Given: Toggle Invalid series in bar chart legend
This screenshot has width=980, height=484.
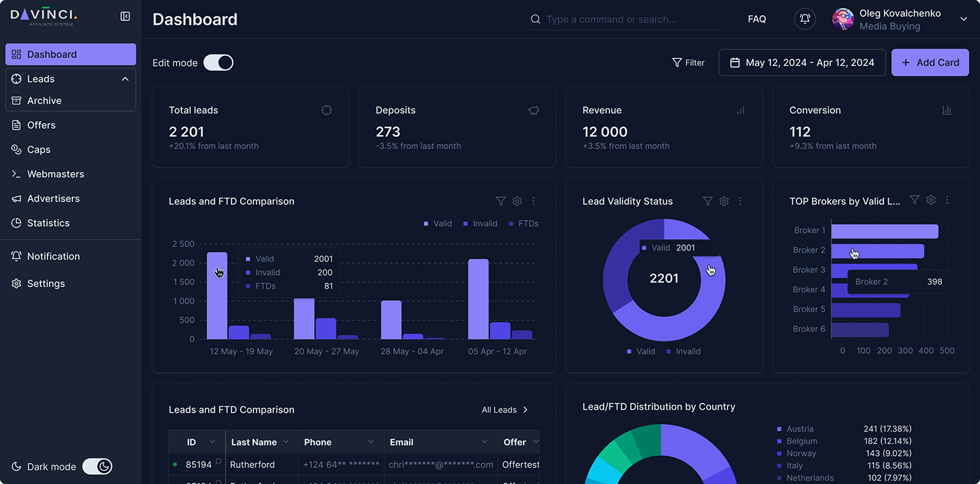Looking at the screenshot, I should [479, 224].
